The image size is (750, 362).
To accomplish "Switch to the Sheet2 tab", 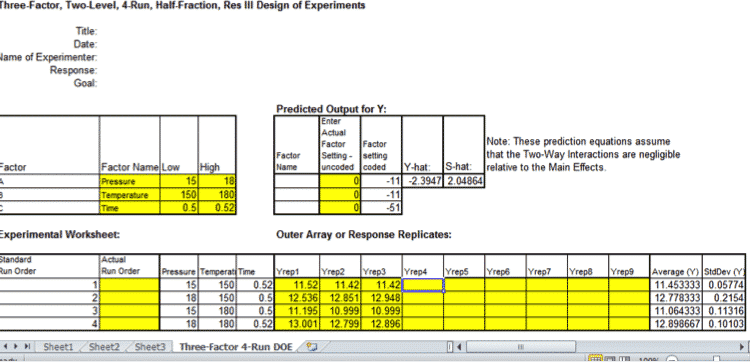I will pyautogui.click(x=104, y=347).
